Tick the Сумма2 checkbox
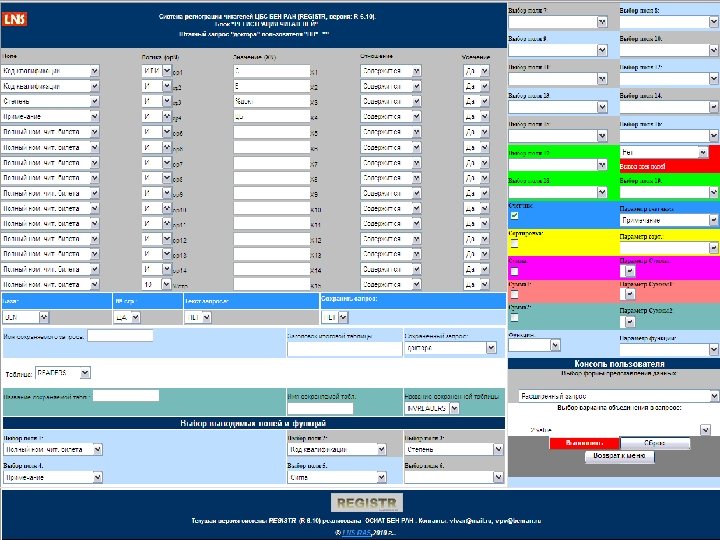The height and width of the screenshot is (540, 720). pos(514,317)
